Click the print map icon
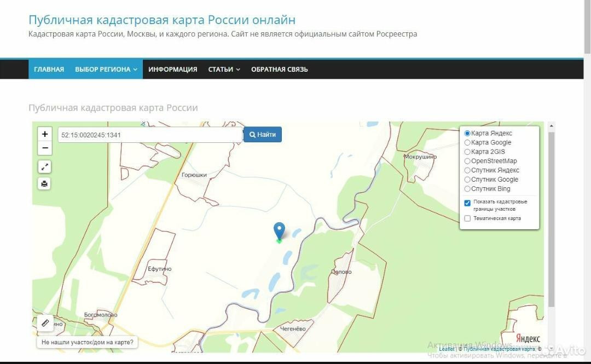This screenshot has height=364, width=591. click(x=45, y=184)
